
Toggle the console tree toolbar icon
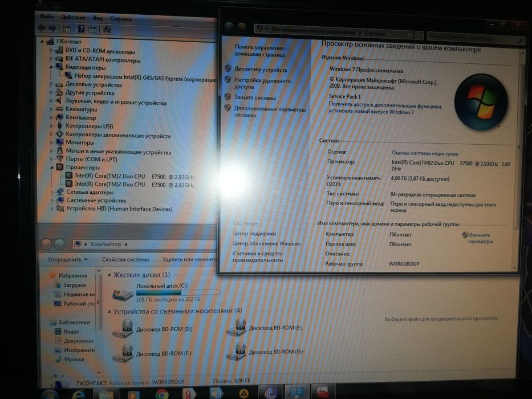[67, 29]
